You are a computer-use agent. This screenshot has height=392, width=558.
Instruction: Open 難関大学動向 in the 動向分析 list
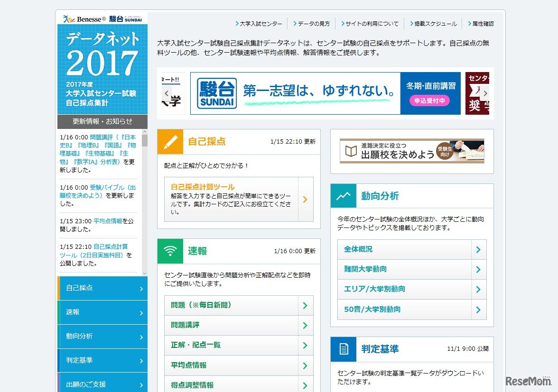[412, 269]
